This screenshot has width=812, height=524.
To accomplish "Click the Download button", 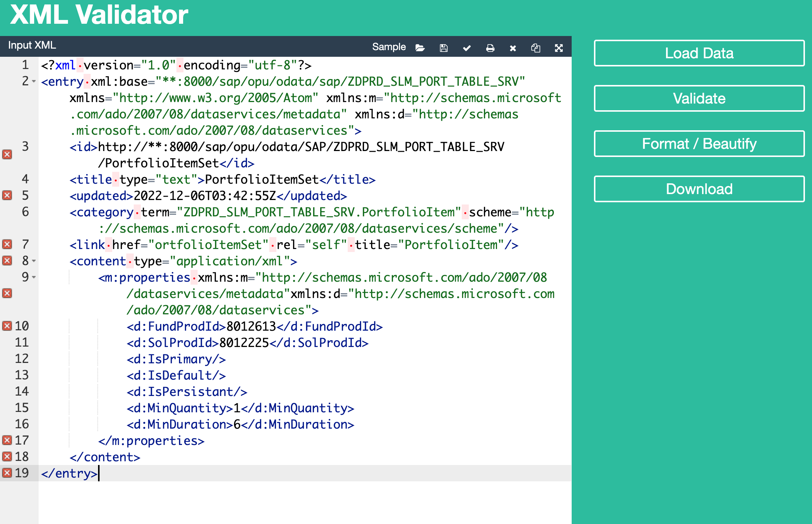I will [699, 189].
